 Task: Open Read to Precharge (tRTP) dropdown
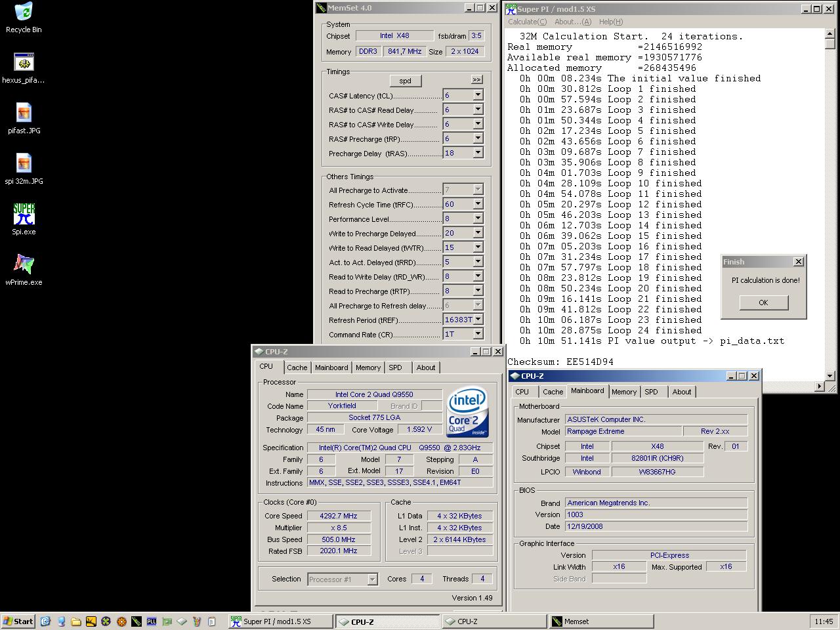pos(478,291)
